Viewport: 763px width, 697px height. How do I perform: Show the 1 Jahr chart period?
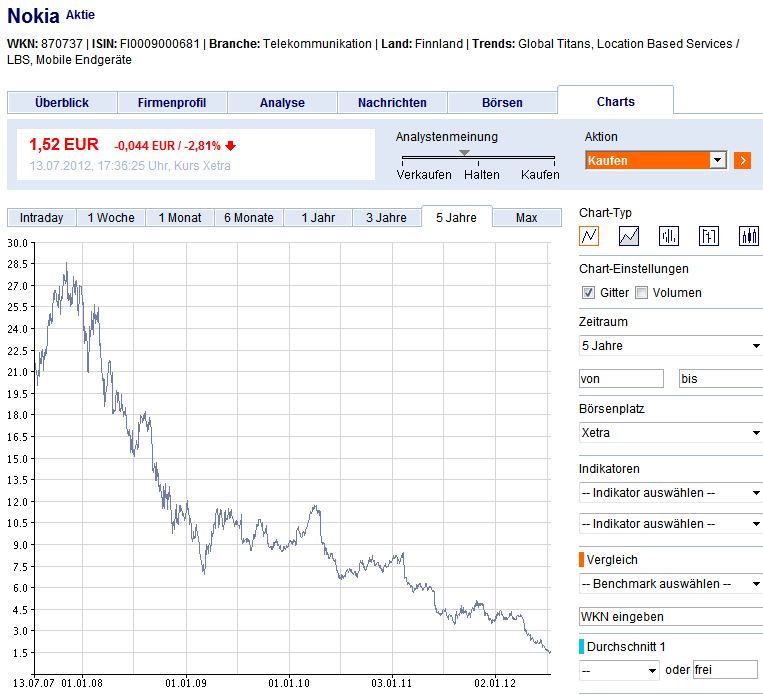tap(318, 218)
